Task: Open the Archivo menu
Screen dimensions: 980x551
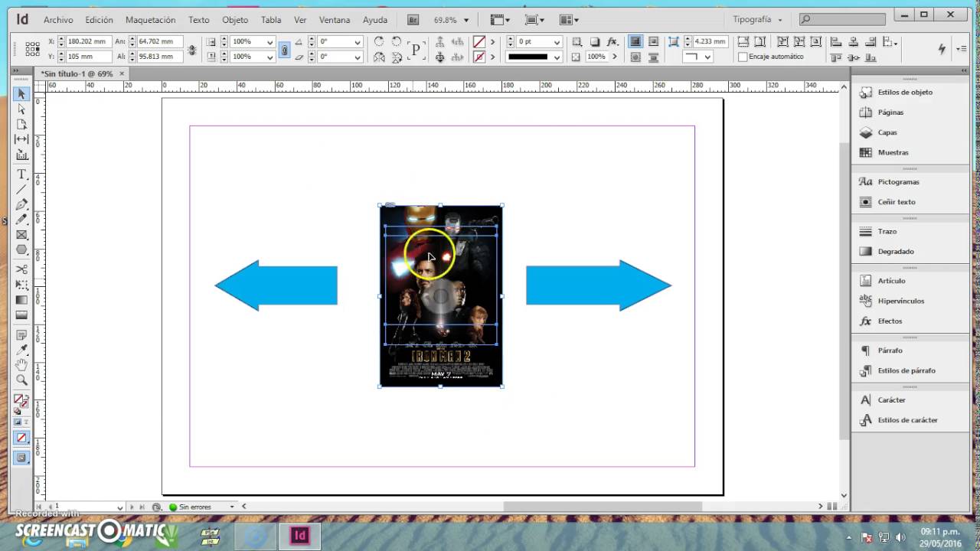Action: pos(58,20)
